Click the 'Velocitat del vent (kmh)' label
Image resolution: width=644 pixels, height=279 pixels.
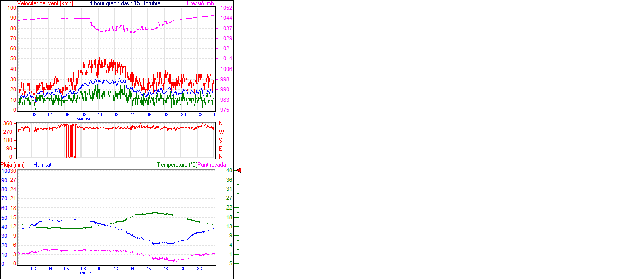[x=45, y=3]
